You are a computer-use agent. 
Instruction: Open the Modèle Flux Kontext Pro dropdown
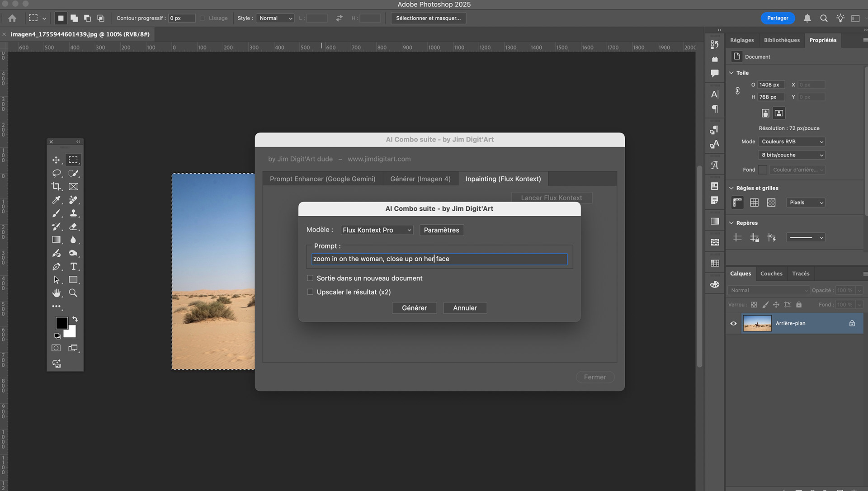pos(377,230)
